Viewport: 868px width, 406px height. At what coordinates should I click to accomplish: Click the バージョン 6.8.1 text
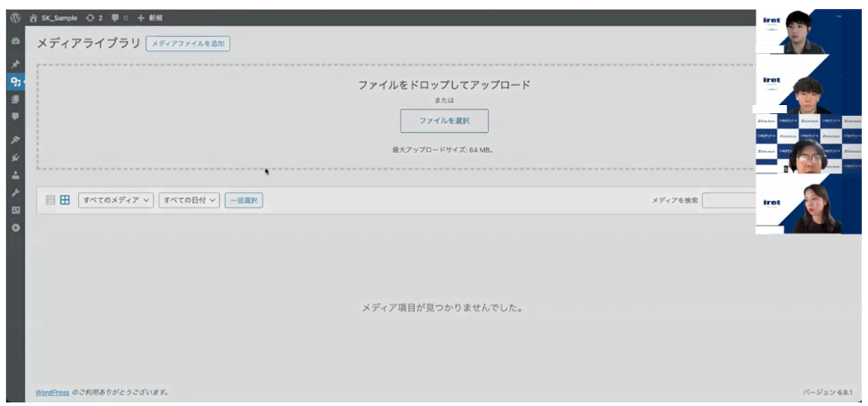[827, 393]
